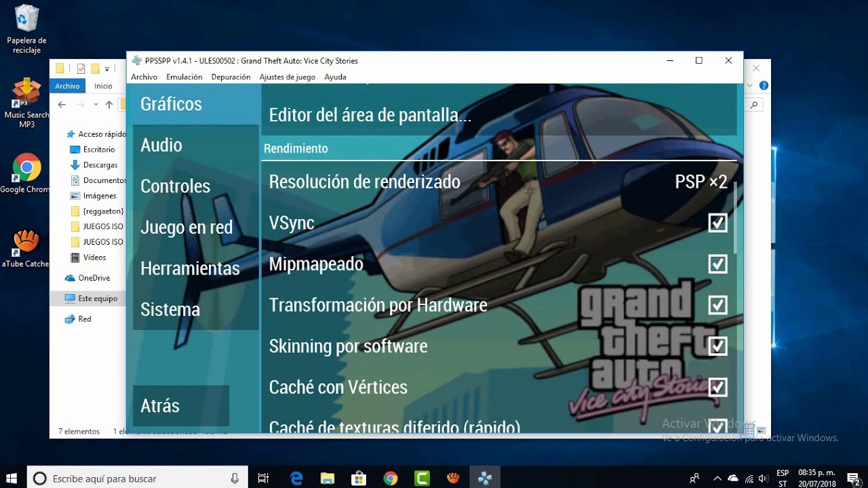868x488 pixels.
Task: Open the Music Search MP3 desktop shortcut
Action: tap(26, 103)
